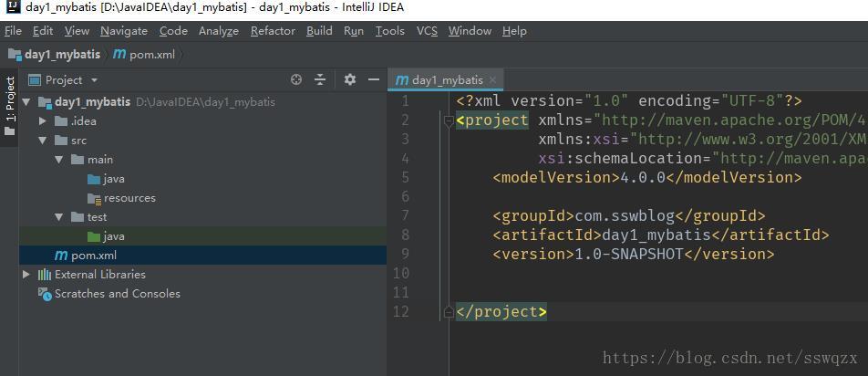Click the Collapse All icon in Project panel
The width and height of the screenshot is (868, 376).
coord(320,79)
